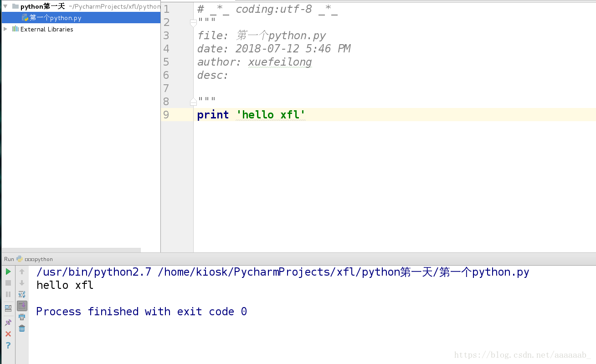
Task: Rerun the script with green play icon
Action: 8,272
